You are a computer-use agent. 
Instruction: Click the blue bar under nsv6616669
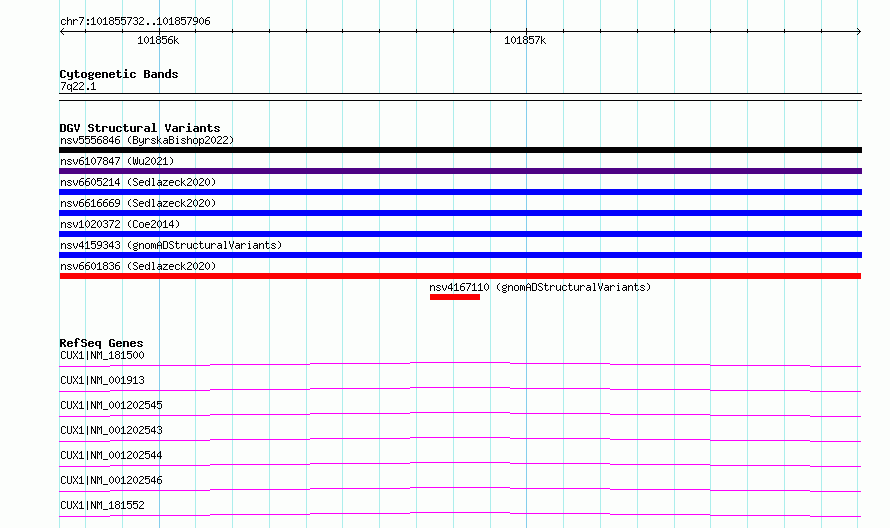point(460,213)
